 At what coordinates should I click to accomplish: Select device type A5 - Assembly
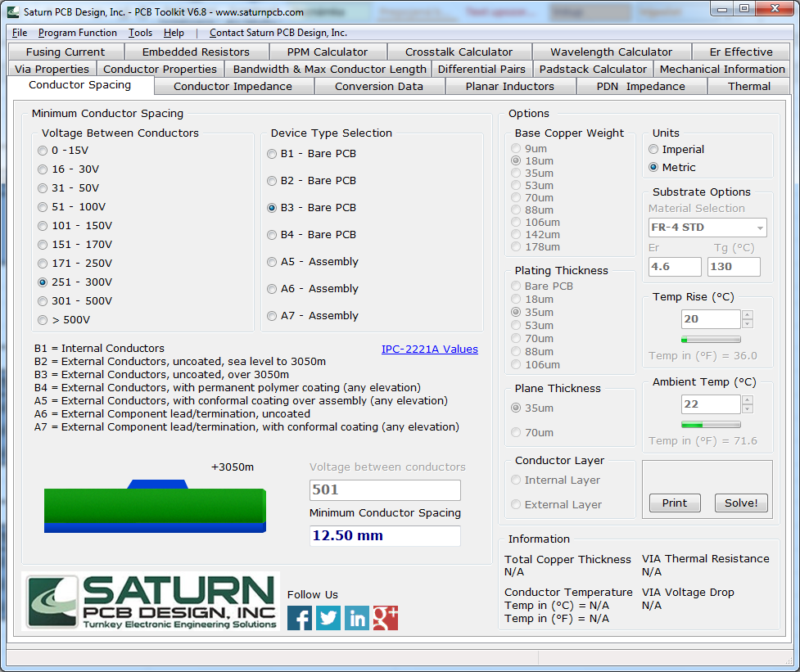(271, 261)
